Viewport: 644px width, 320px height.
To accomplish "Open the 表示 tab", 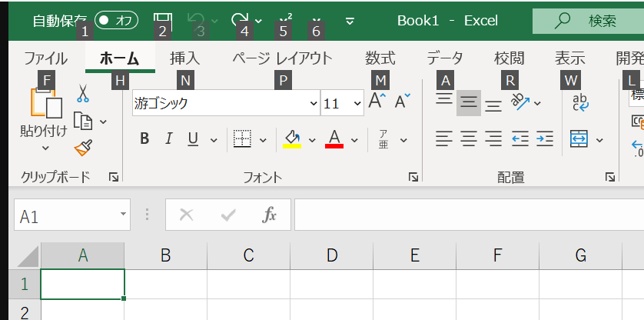I will tap(570, 58).
